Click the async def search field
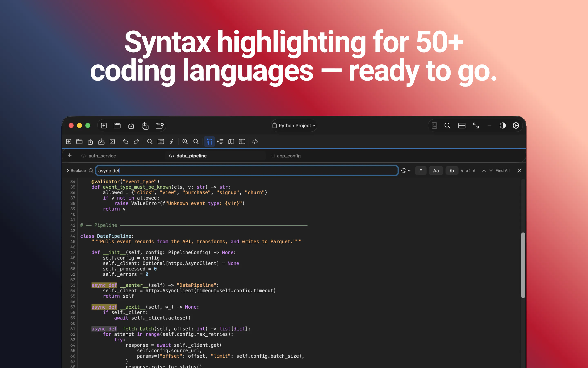This screenshot has width=588, height=368. (247, 171)
